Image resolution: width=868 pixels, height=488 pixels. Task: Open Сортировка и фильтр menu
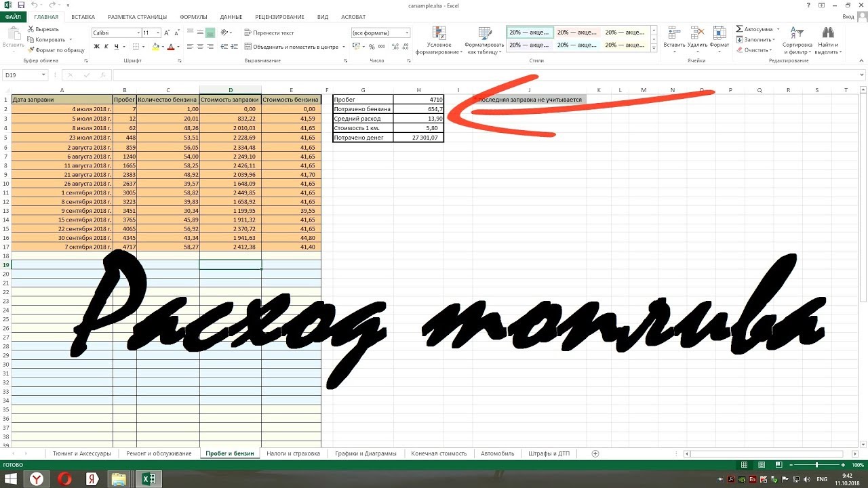(797, 41)
